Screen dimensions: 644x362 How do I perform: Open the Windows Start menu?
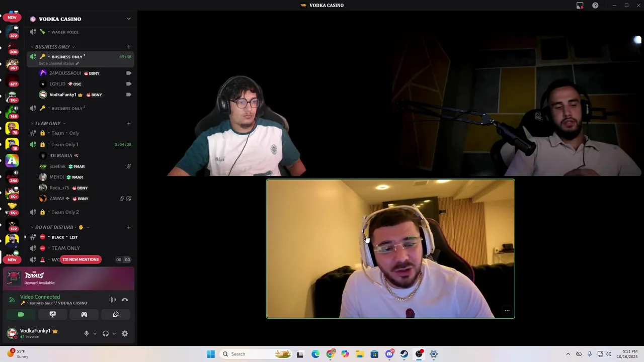point(210,354)
